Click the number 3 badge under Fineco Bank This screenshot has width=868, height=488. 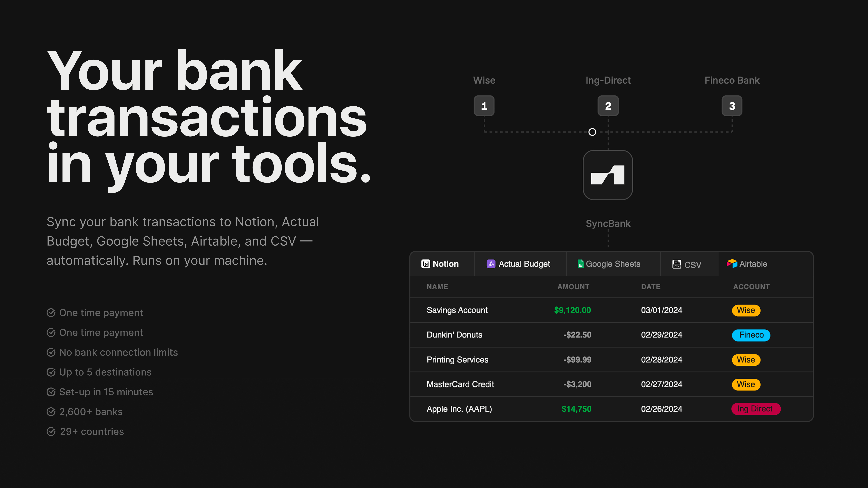click(732, 106)
